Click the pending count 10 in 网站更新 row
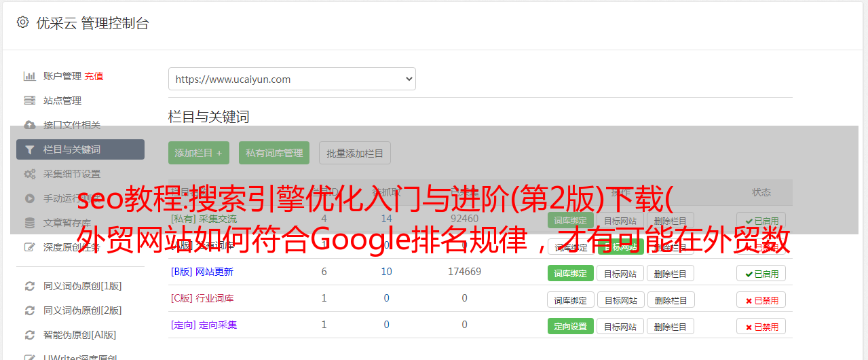The width and height of the screenshot is (868, 360). pos(386,272)
